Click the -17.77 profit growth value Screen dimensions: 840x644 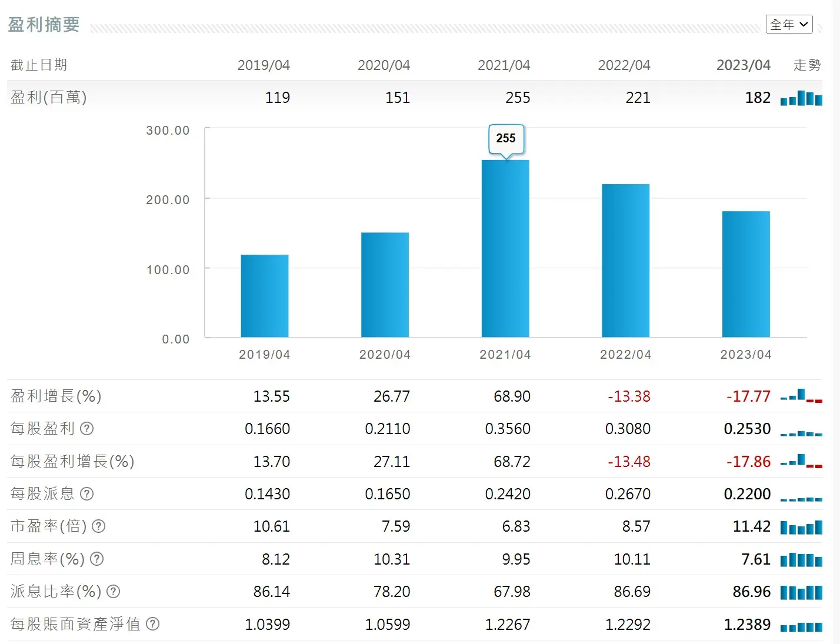coord(748,396)
